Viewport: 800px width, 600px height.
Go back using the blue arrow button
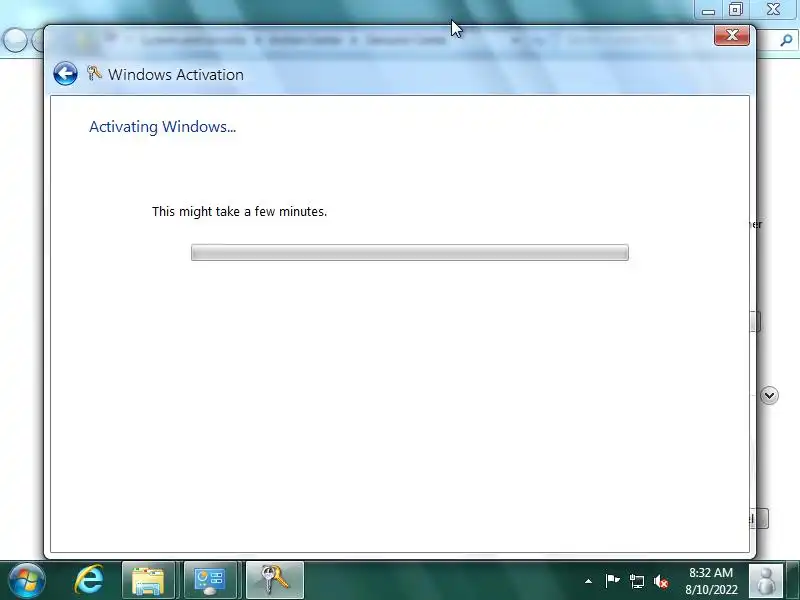[65, 74]
